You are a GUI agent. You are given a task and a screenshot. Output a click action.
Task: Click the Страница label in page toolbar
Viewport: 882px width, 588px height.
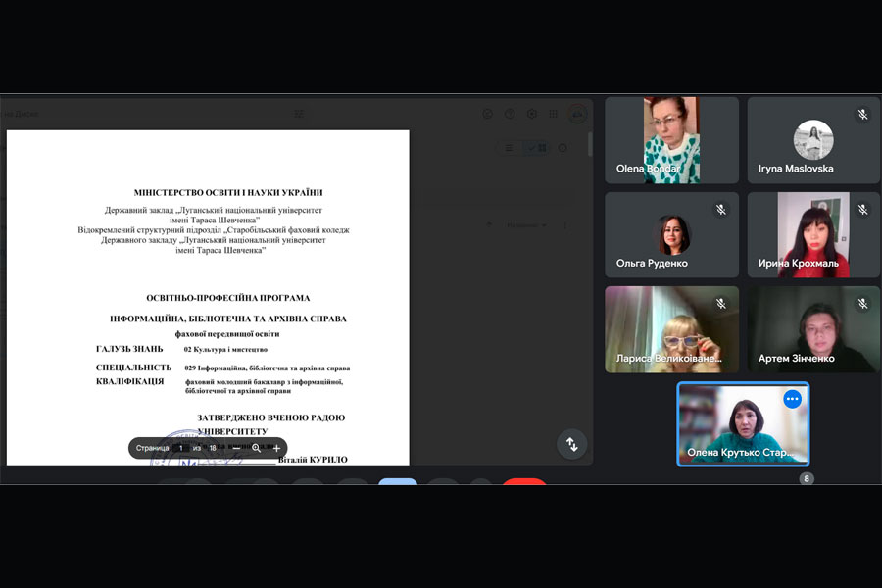153,449
